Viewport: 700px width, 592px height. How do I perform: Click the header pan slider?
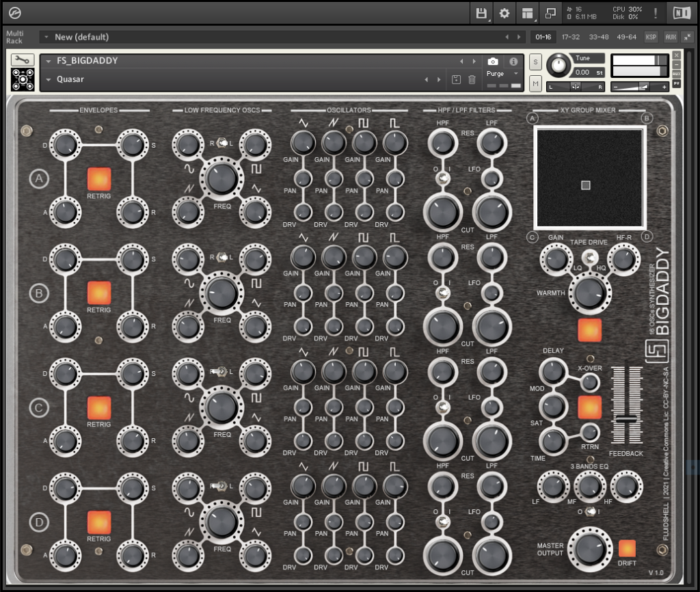[576, 87]
